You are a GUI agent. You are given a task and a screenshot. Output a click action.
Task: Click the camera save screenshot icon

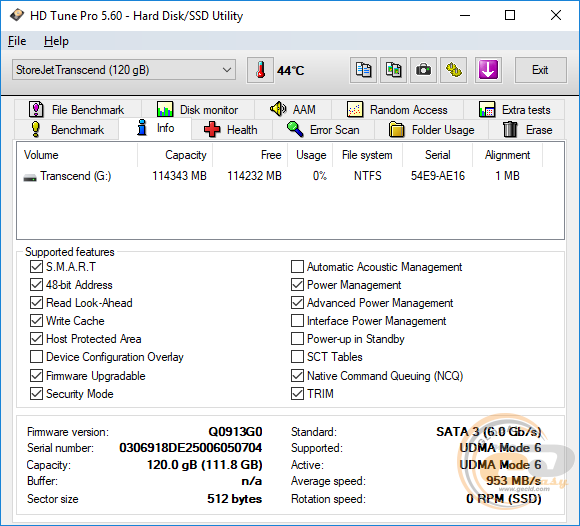(423, 70)
